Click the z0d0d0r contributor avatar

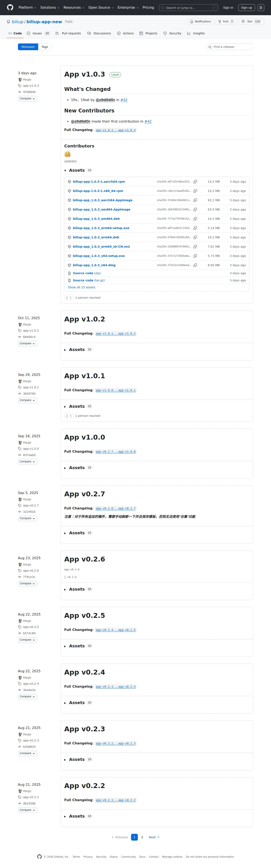(x=67, y=154)
